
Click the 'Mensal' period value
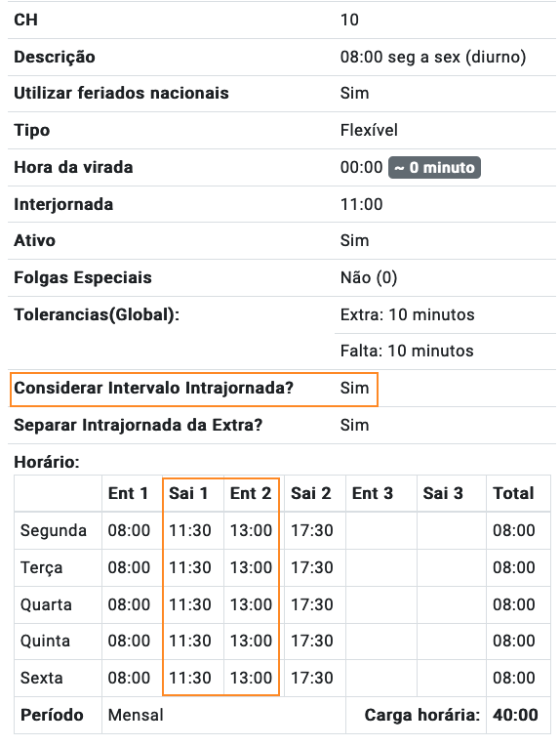(x=136, y=715)
